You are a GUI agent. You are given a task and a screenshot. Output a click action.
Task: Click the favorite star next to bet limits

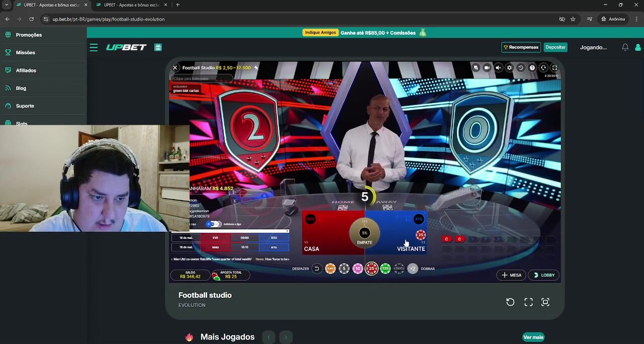pyautogui.click(x=256, y=67)
